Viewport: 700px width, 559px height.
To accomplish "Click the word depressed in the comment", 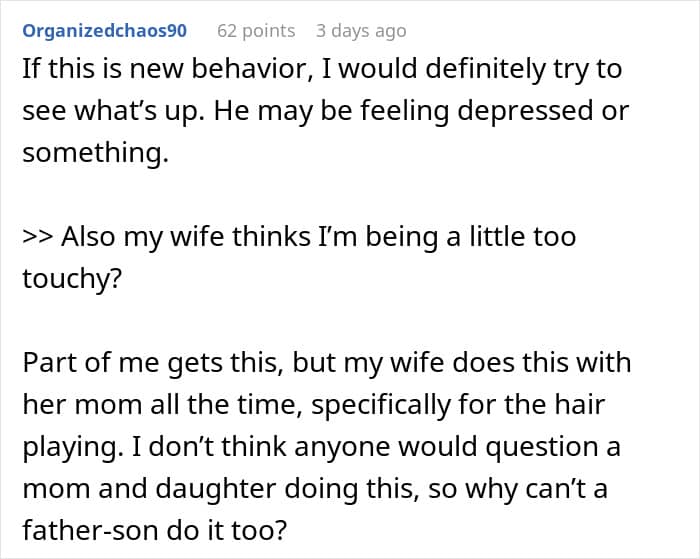I will click(x=525, y=111).
